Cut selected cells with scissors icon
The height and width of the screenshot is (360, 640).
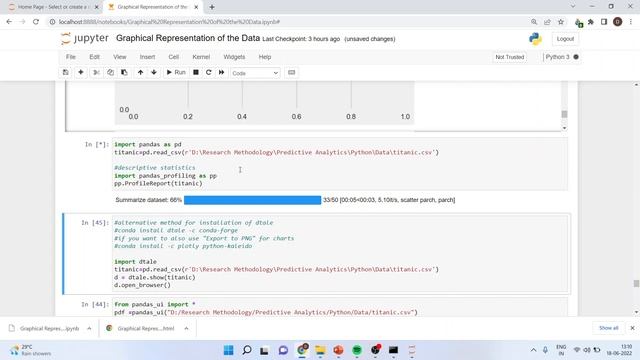(96, 73)
